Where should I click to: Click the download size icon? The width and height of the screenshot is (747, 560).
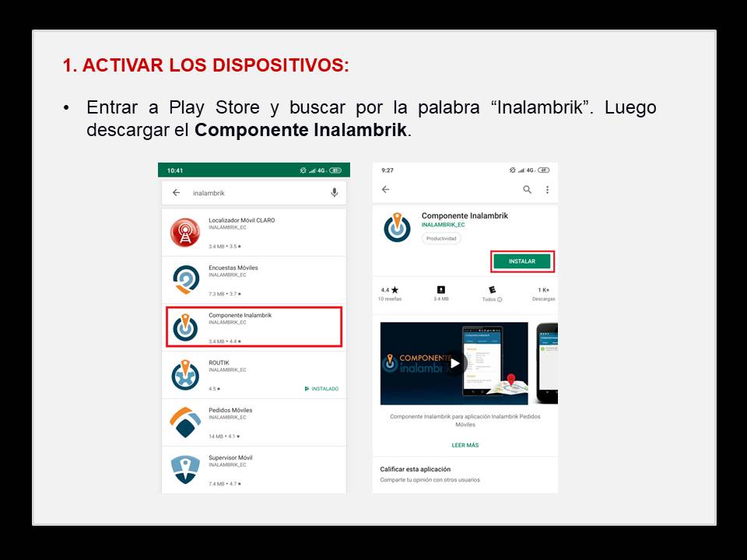[x=441, y=289]
